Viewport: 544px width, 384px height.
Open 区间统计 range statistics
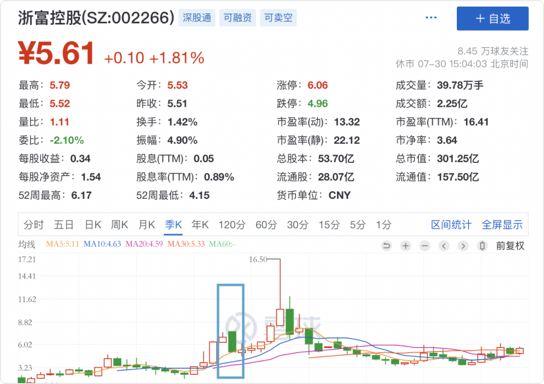click(x=451, y=225)
